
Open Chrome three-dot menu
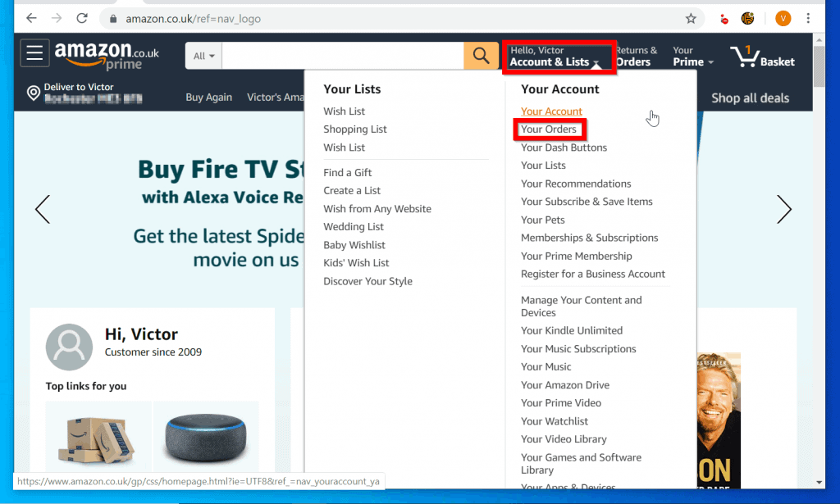coord(808,19)
